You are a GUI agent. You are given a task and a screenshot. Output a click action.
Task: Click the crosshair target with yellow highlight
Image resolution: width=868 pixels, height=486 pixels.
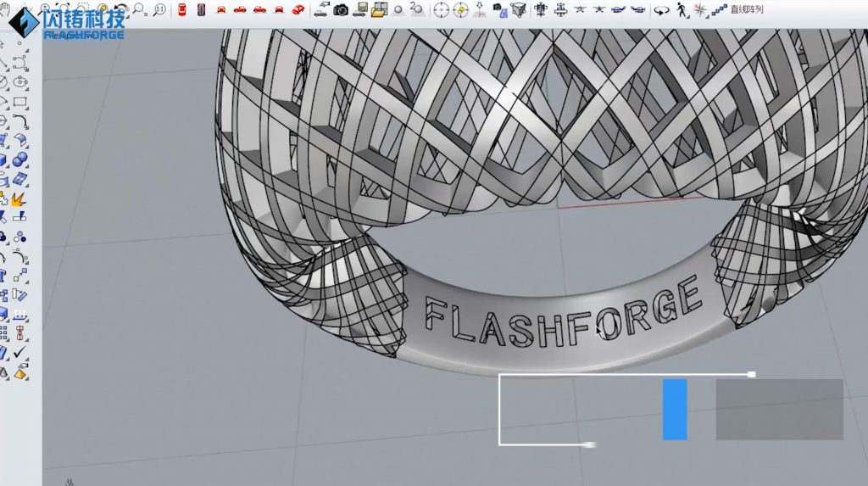pos(460,9)
